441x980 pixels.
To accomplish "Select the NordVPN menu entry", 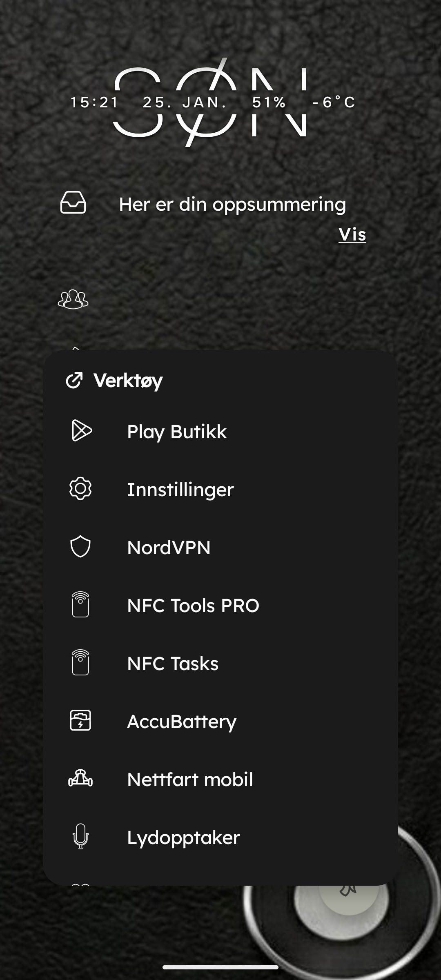I will click(x=220, y=548).
